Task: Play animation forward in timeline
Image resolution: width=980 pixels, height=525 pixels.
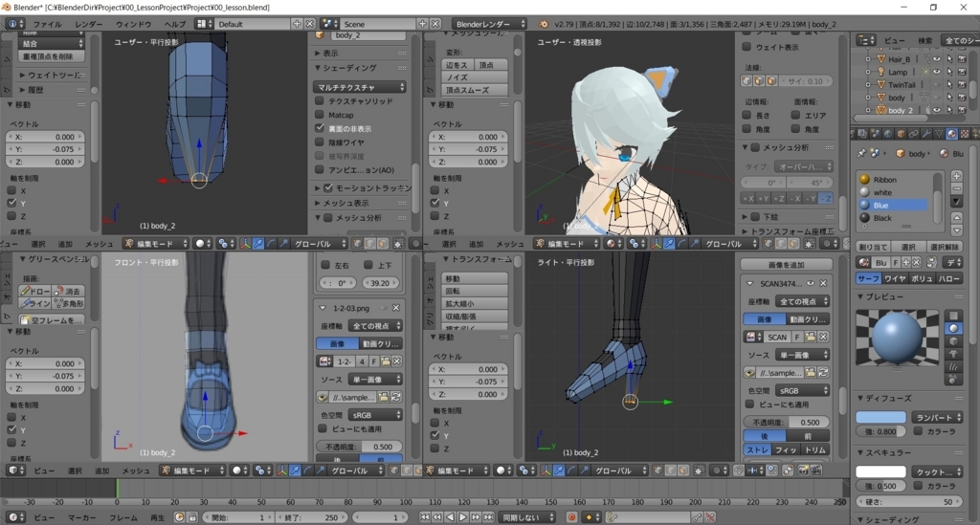Action: (462, 517)
